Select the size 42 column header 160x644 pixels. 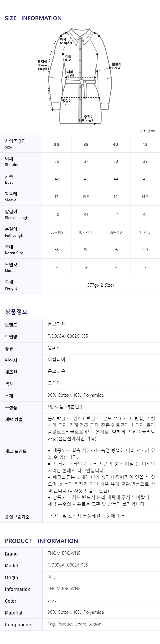(145, 144)
